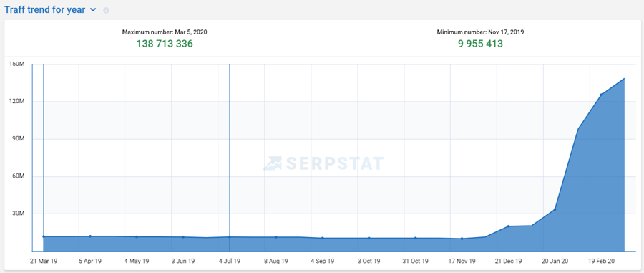Open the info icon beside Traff trend title
The width and height of the screenshot is (644, 273).
pyautogui.click(x=106, y=10)
